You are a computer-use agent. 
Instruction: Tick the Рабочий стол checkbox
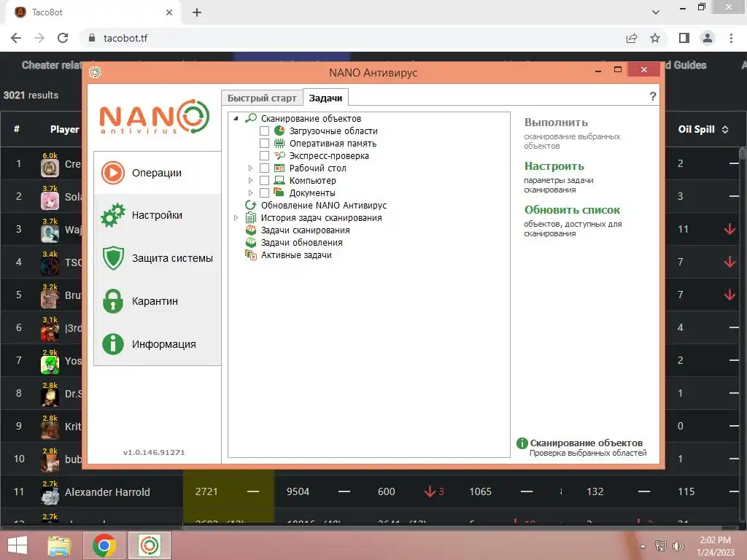click(264, 168)
